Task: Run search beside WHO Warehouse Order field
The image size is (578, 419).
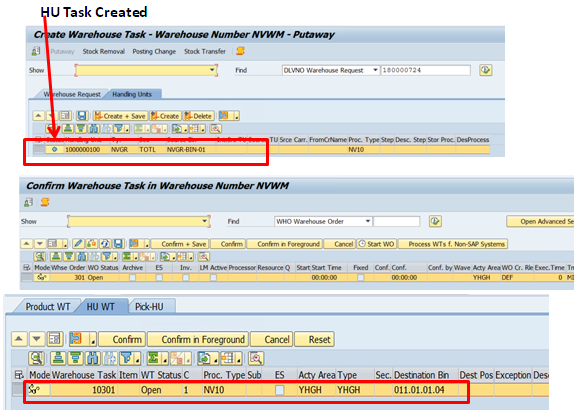Action: (435, 221)
